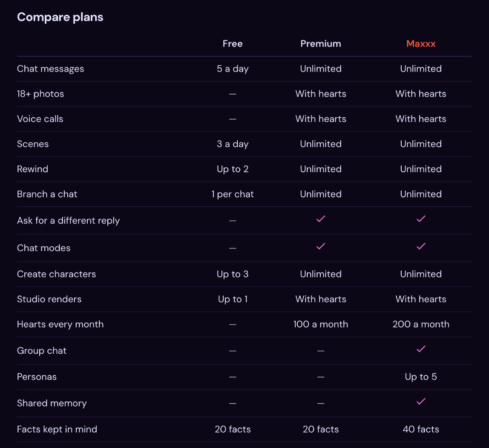Click the Premium checkmark in Chat modes row
Image resolution: width=489 pixels, height=448 pixels.
tap(321, 246)
